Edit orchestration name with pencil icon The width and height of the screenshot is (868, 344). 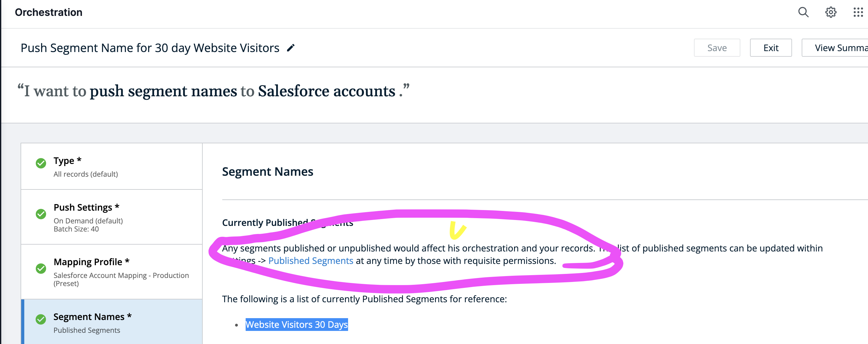290,48
